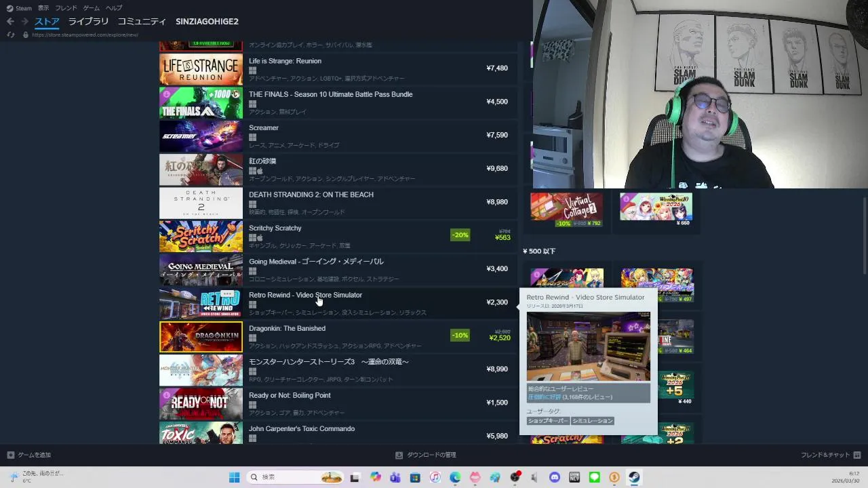Click the store URL address text
The height and width of the screenshot is (488, 868).
click(85, 35)
